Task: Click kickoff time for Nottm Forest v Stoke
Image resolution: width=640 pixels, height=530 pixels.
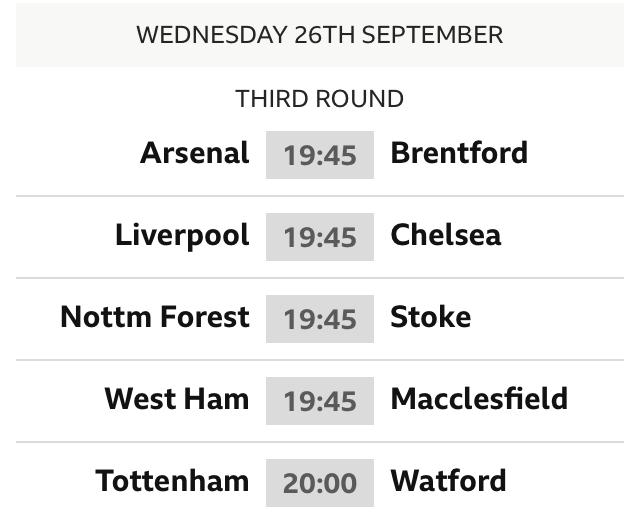Action: point(320,319)
